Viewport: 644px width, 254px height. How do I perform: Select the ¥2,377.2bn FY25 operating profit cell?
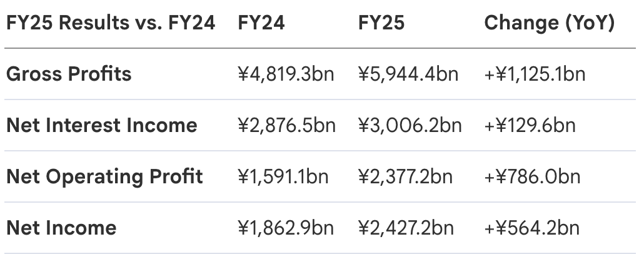coord(405,176)
